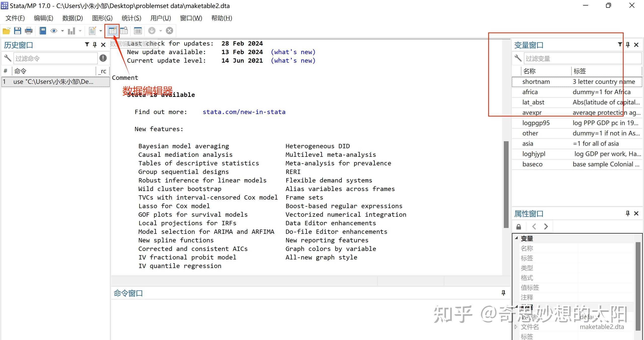644x340 pixels.
Task: Open the 图形(G) menu
Action: click(102, 18)
